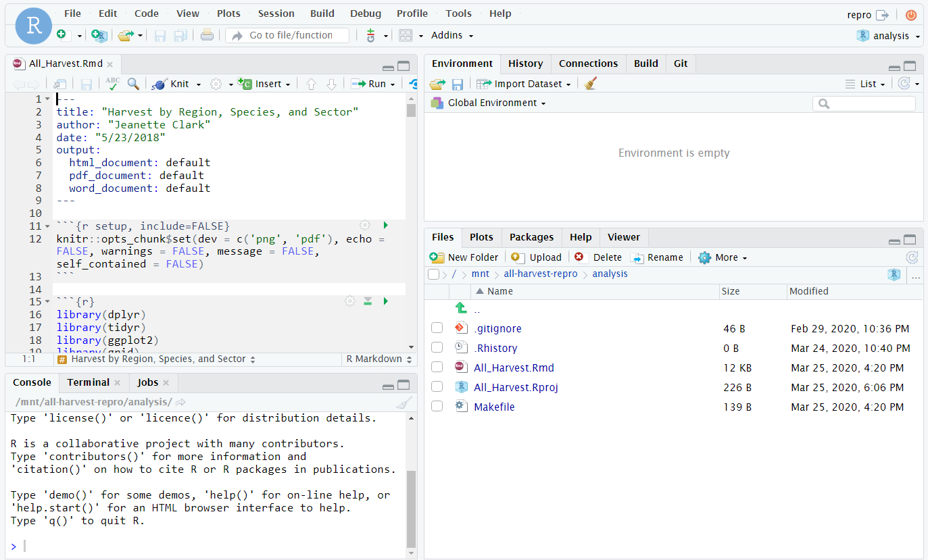This screenshot has height=560, width=928.
Task: Click the spell check ABC icon
Action: pos(113,84)
